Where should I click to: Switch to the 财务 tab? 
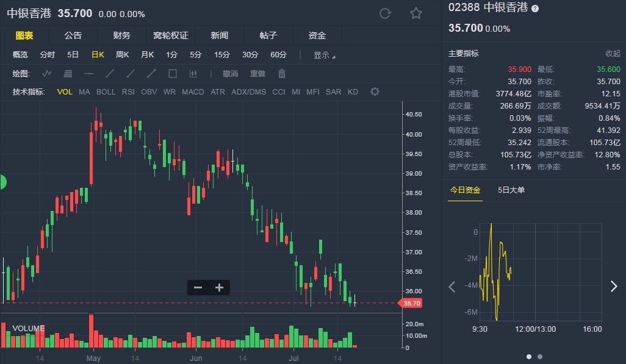coord(121,35)
